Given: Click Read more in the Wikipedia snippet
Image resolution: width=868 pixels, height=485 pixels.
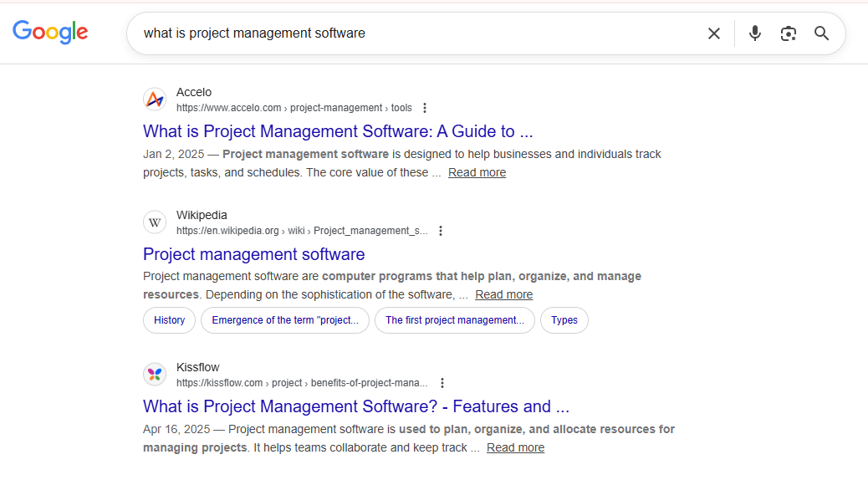Looking at the screenshot, I should [x=503, y=294].
